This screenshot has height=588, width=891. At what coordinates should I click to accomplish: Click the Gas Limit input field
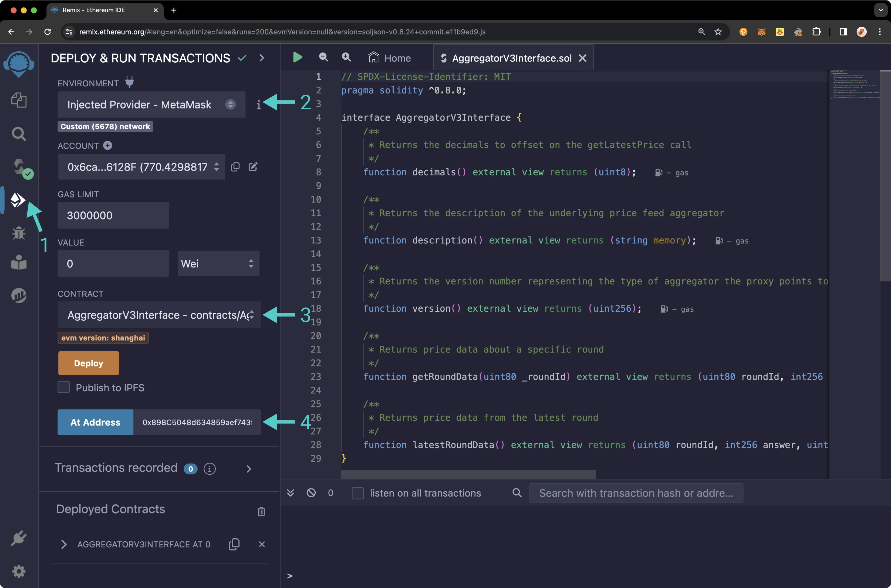click(113, 215)
